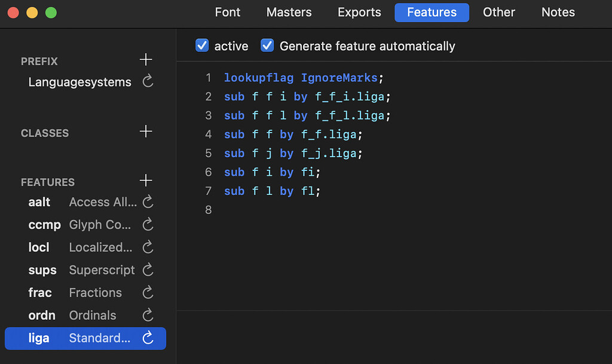612x364 pixels.
Task: Add a new feature with the plus icon
Action: [x=146, y=181]
